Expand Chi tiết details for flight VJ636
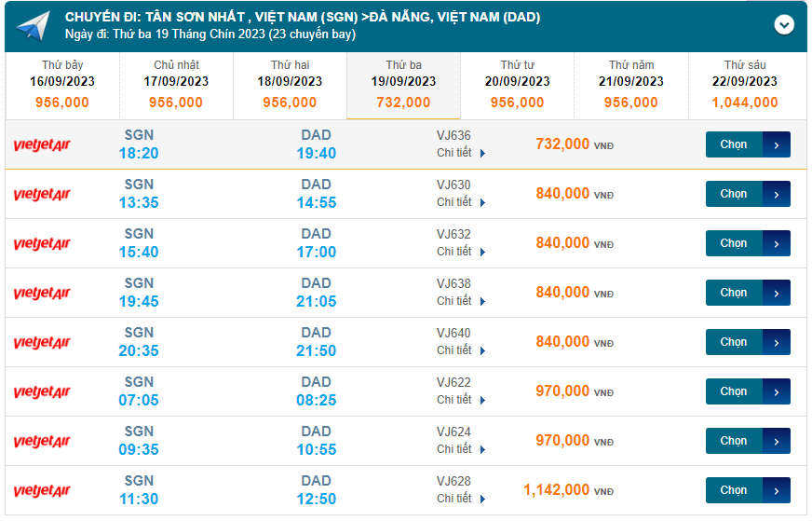This screenshot has width=812, height=521. 460,153
